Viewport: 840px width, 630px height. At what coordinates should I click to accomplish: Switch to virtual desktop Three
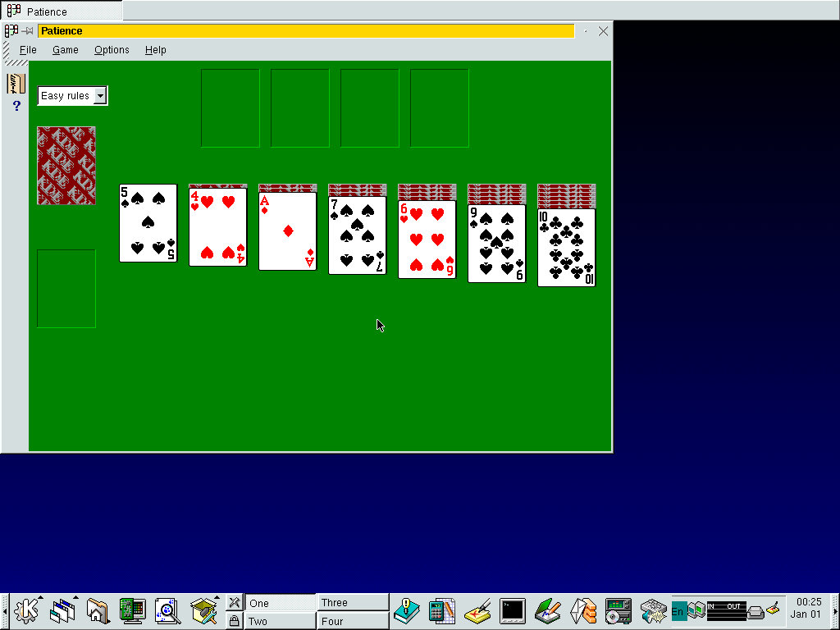tap(353, 603)
